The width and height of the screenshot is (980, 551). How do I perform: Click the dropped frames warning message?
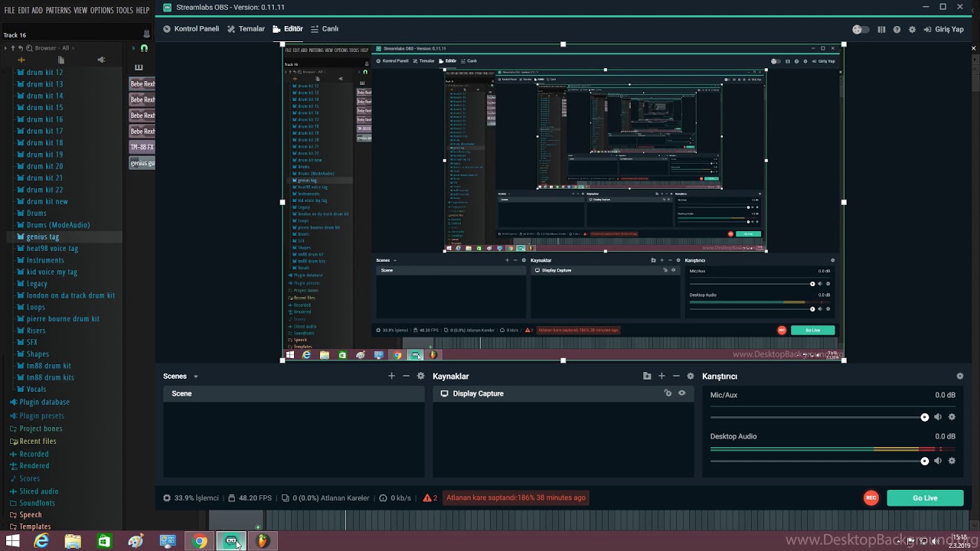point(516,497)
